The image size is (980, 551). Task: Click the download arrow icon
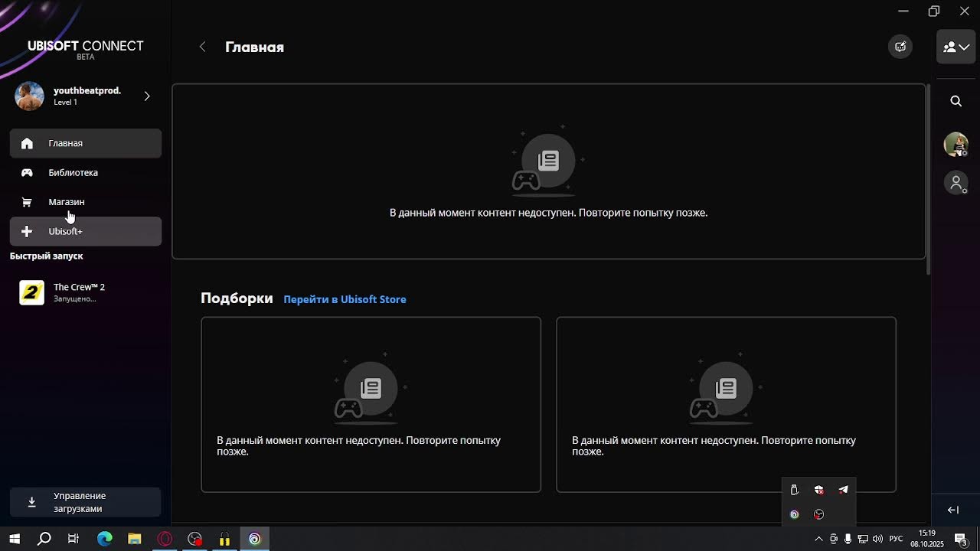[x=31, y=502]
